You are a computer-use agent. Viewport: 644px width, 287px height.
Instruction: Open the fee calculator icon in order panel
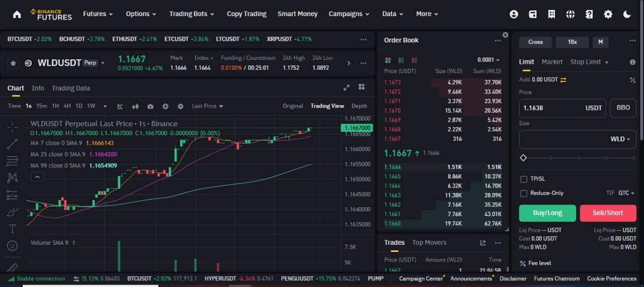(x=633, y=80)
